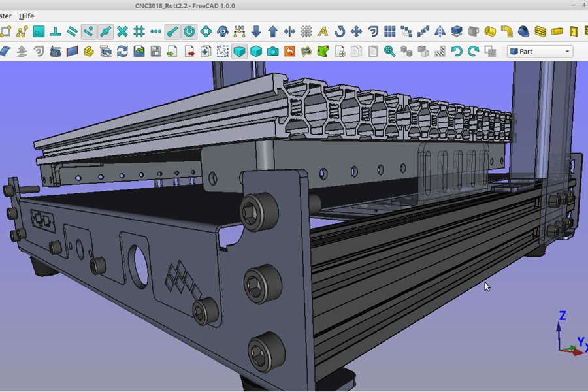
Task: Toggle Snap Angle (circle with four dots)
Action: [206, 31]
